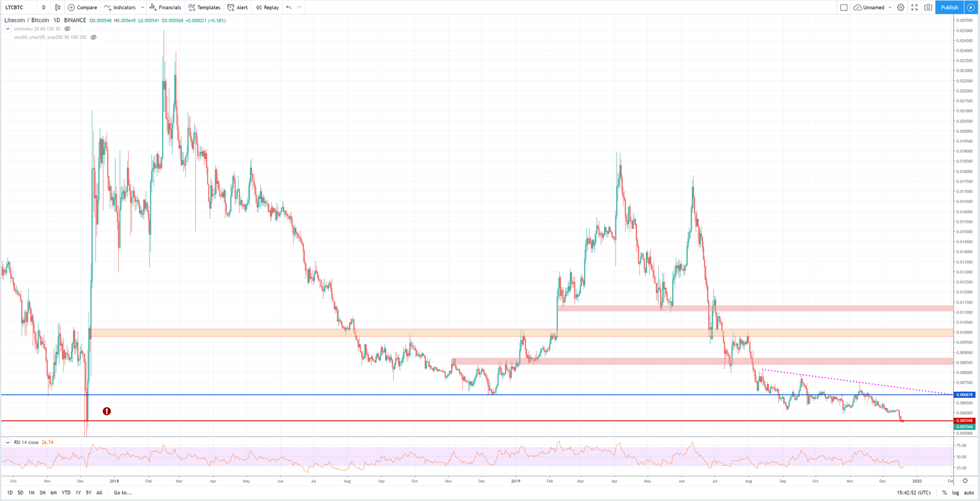Enter fullscreen mode
This screenshot has height=501, width=980.
915,7
